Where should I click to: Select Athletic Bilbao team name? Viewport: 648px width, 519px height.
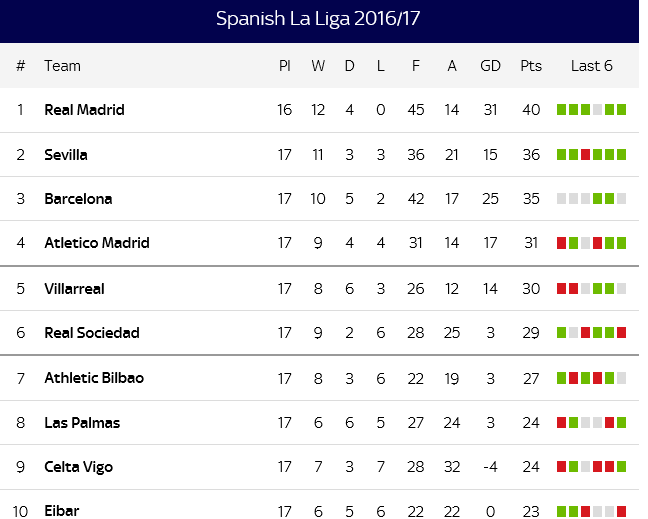(94, 378)
